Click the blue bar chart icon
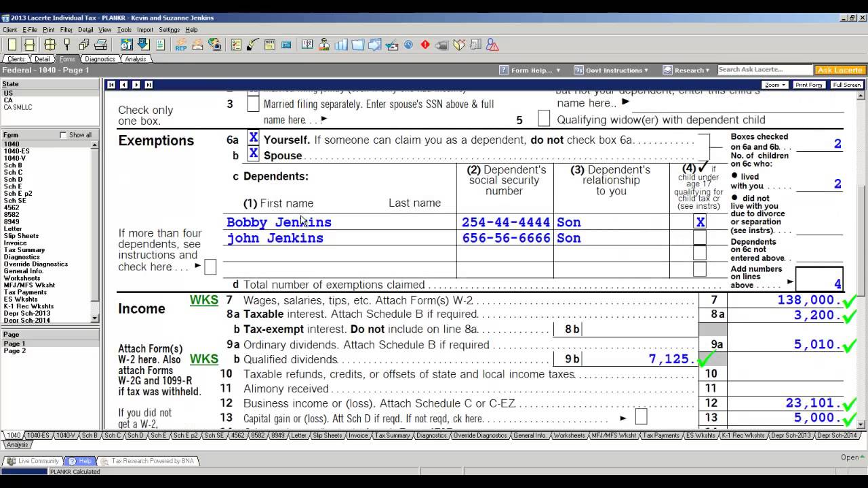 click(341, 45)
